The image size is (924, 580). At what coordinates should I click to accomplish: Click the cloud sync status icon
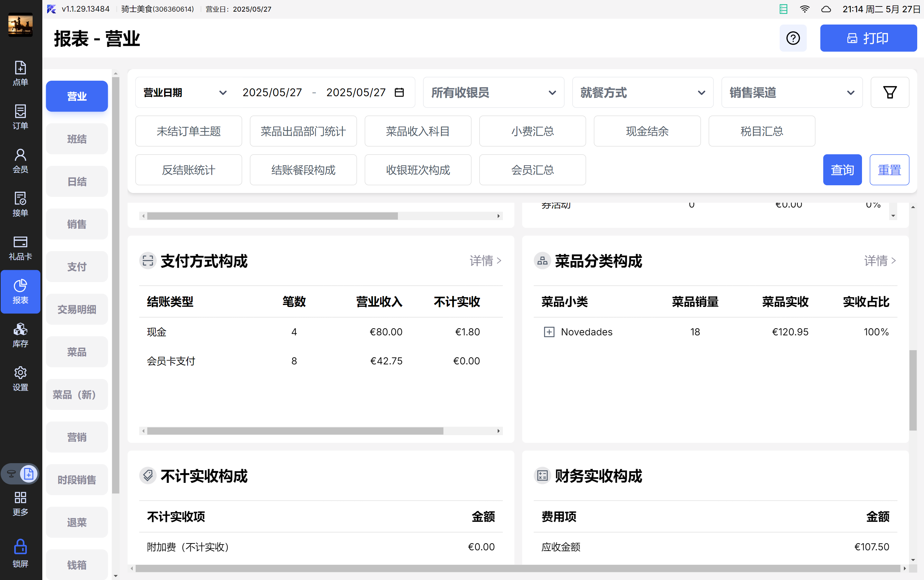tap(826, 9)
